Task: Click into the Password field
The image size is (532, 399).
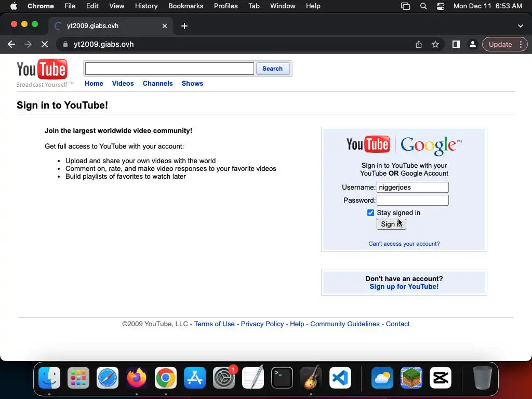Action: click(x=413, y=200)
